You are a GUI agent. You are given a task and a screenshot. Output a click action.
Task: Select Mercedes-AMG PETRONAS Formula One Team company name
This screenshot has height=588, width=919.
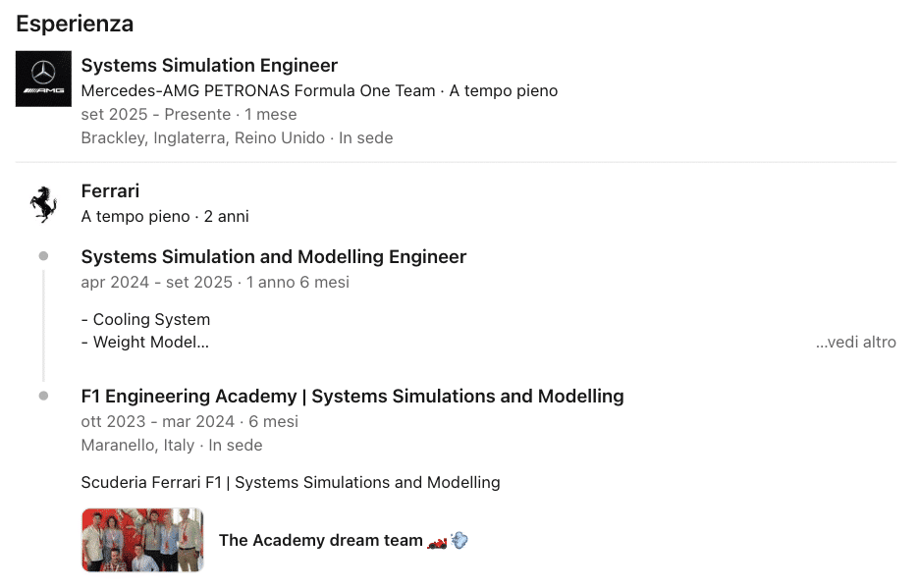[x=258, y=91]
